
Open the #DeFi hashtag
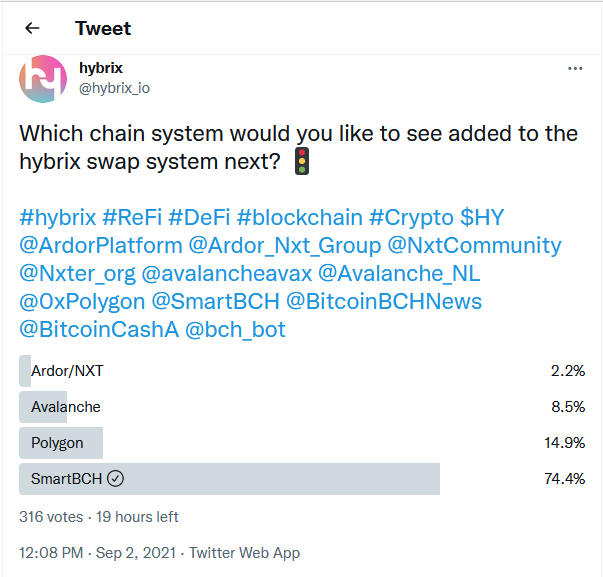[199, 218]
